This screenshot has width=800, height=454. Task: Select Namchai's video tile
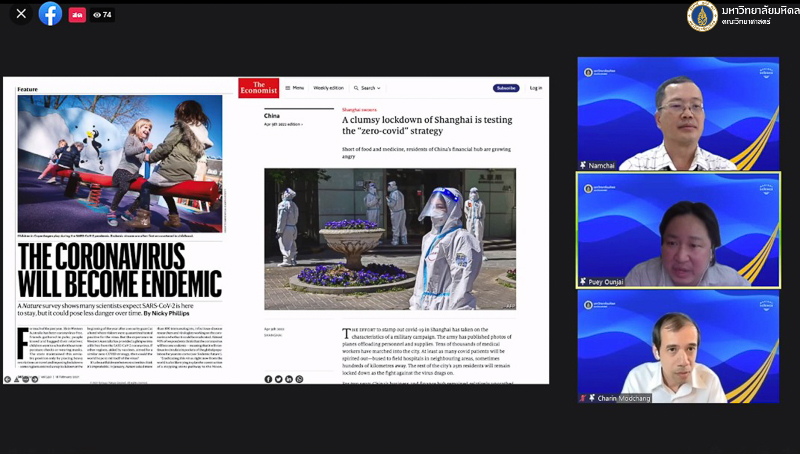click(x=678, y=113)
